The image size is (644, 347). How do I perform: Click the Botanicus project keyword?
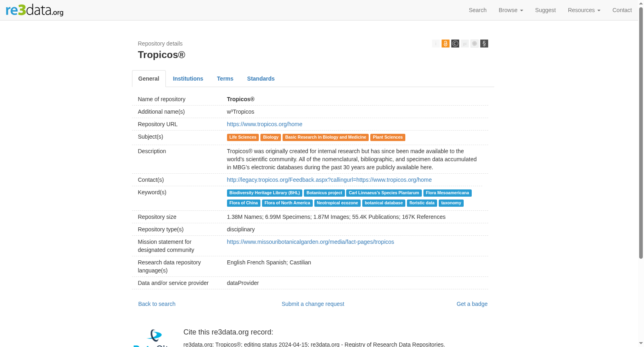pyautogui.click(x=324, y=193)
